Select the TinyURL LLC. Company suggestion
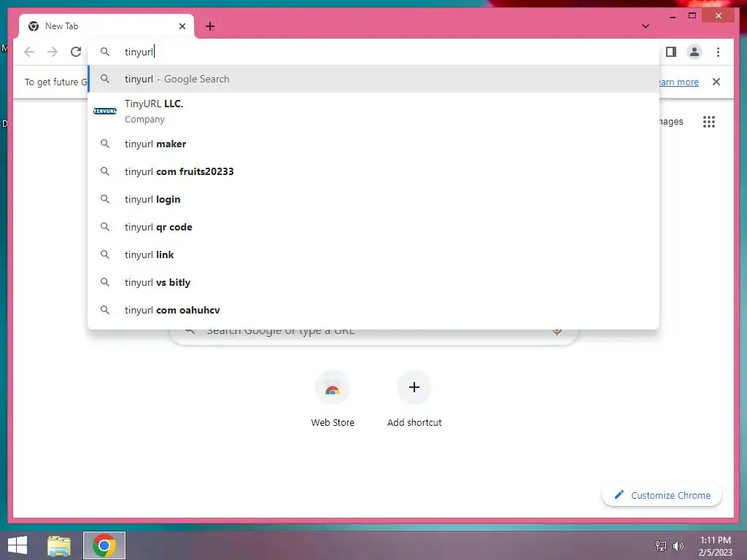 (374, 112)
